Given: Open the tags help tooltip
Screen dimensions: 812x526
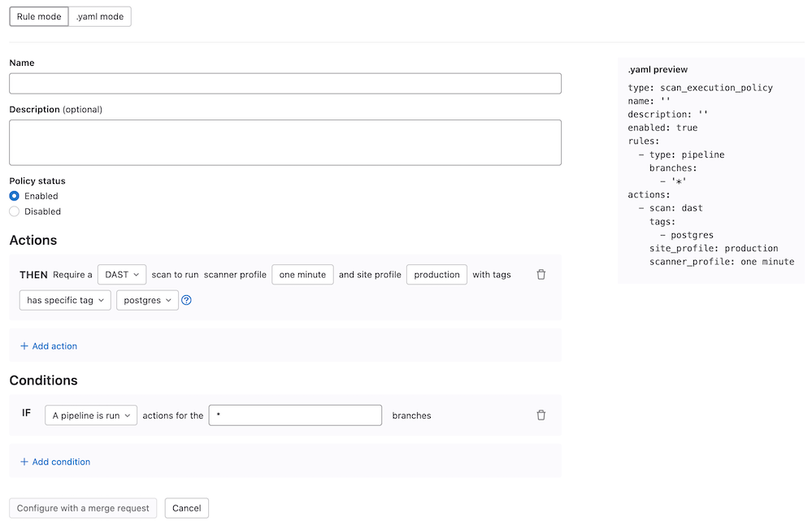Looking at the screenshot, I should coord(187,300).
